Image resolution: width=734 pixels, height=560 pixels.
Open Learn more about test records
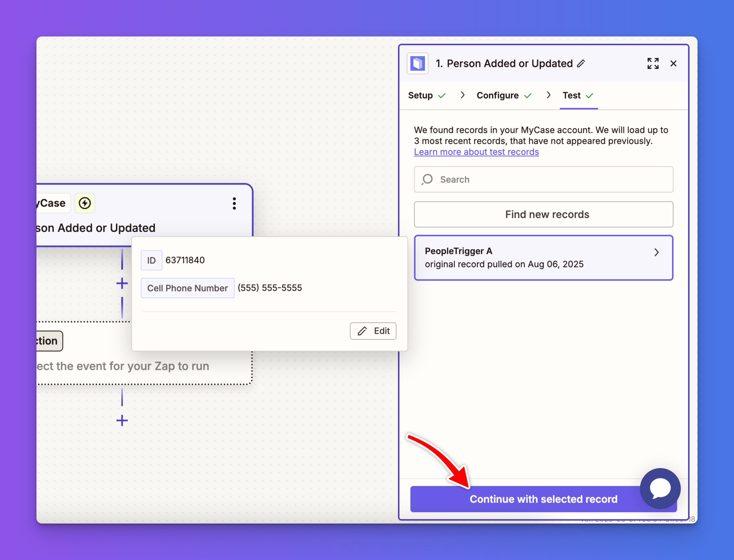476,152
